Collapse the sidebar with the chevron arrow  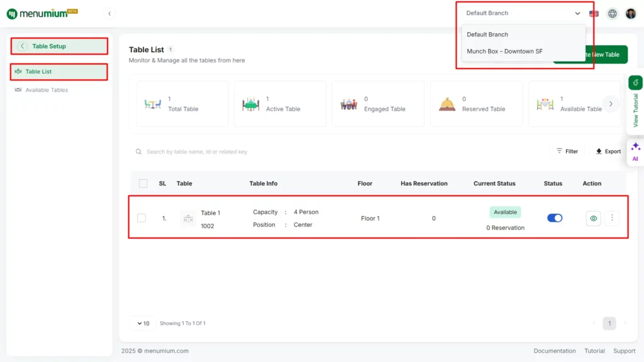tap(109, 14)
